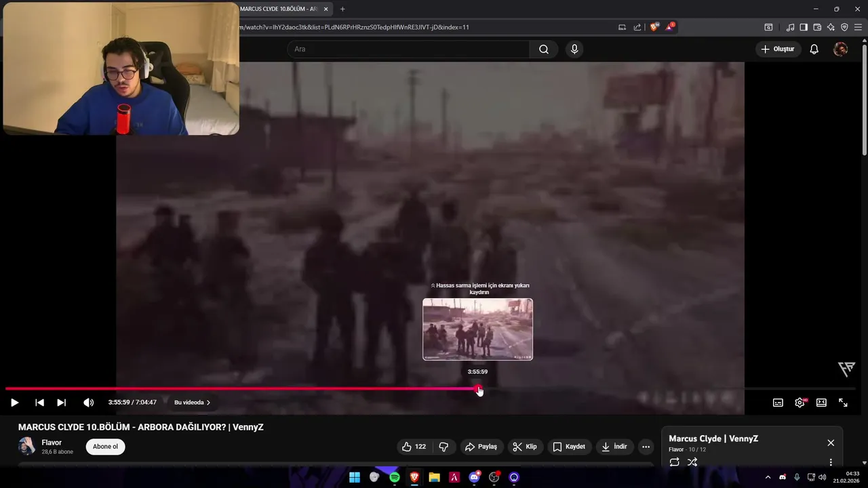
Task: Open Leo AI sparkle icon
Action: pyautogui.click(x=831, y=27)
